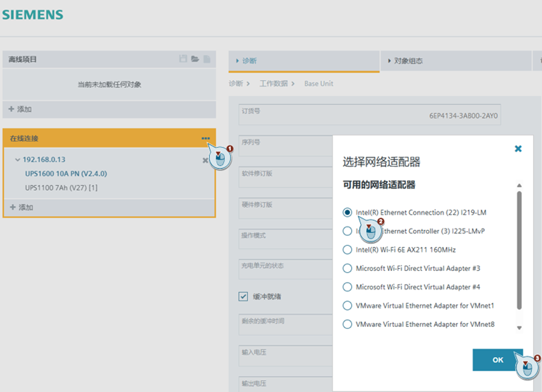Image resolution: width=542 pixels, height=392 pixels.
Task: Remove the 192.168.0.13 connection with X icon
Action: 205,160
